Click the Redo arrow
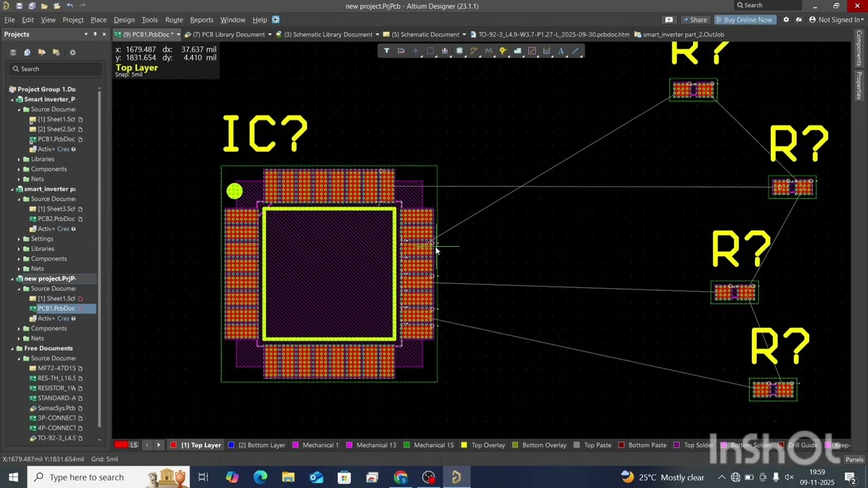The width and height of the screenshot is (868, 488). coord(83,6)
